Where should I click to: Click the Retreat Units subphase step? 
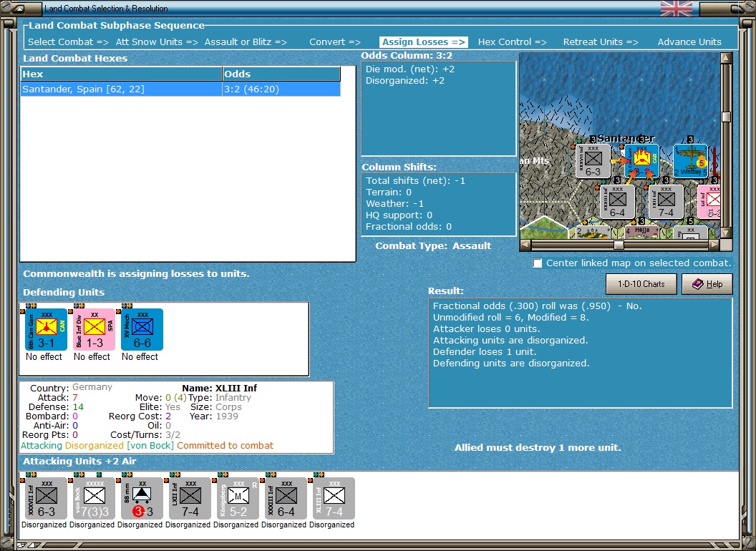point(600,42)
